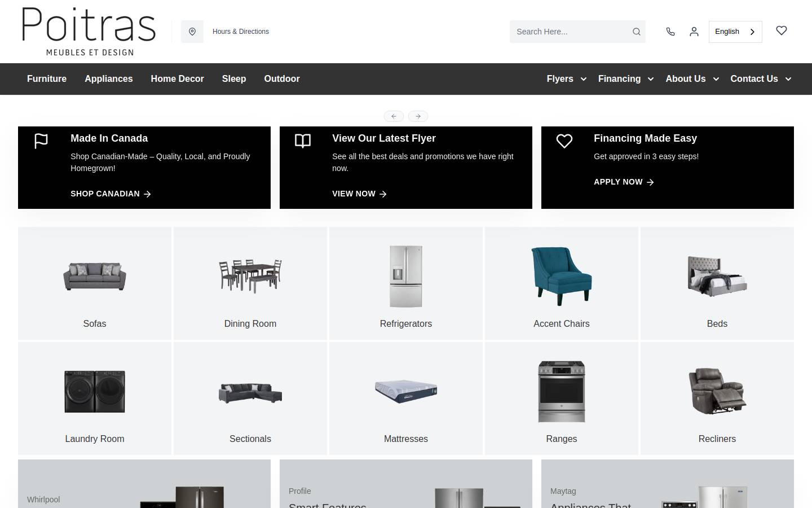The width and height of the screenshot is (812, 508).
Task: Open the wishlist heart icon in header
Action: click(x=782, y=30)
